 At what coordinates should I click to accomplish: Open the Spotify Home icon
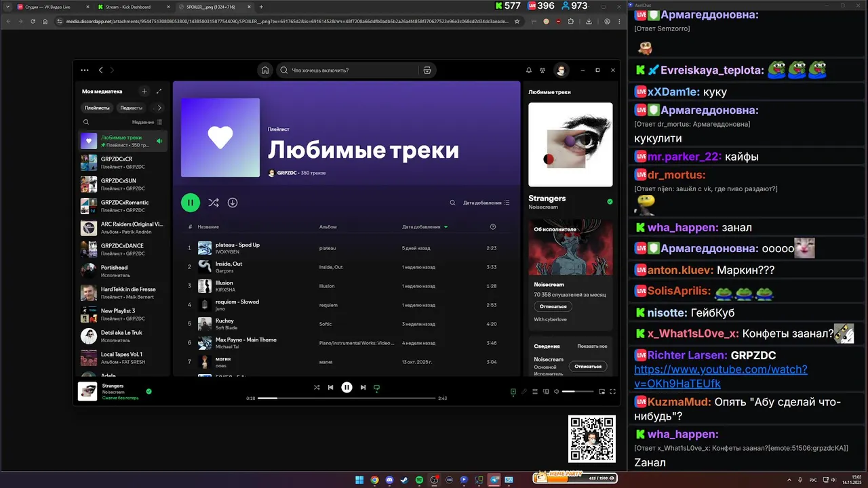[265, 70]
